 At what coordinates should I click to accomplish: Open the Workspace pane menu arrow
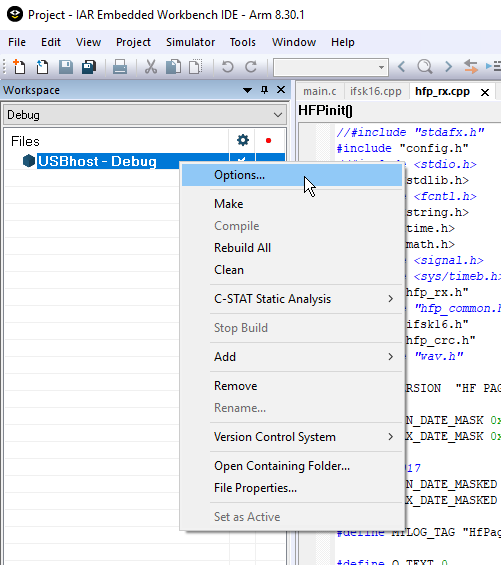point(247,90)
